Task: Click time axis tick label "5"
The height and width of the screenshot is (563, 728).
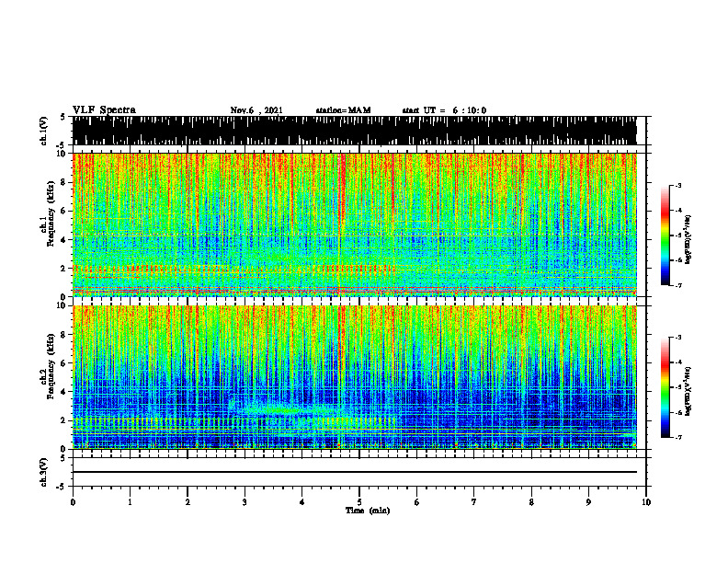Action: coord(359,502)
